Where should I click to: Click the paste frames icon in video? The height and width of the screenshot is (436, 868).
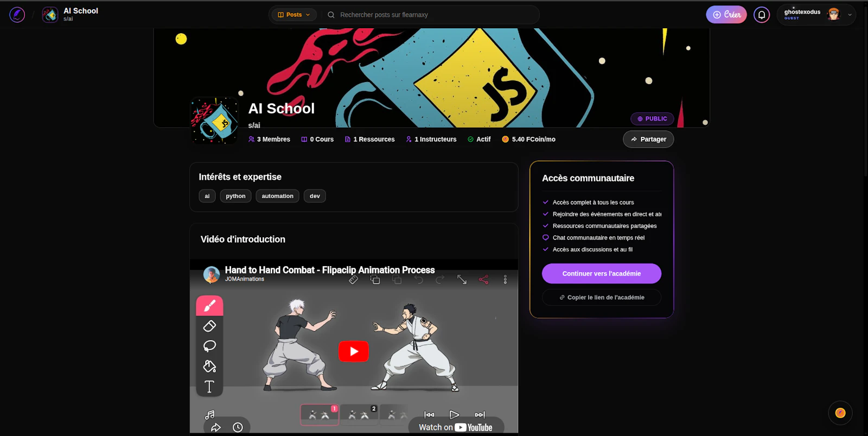tap(397, 280)
